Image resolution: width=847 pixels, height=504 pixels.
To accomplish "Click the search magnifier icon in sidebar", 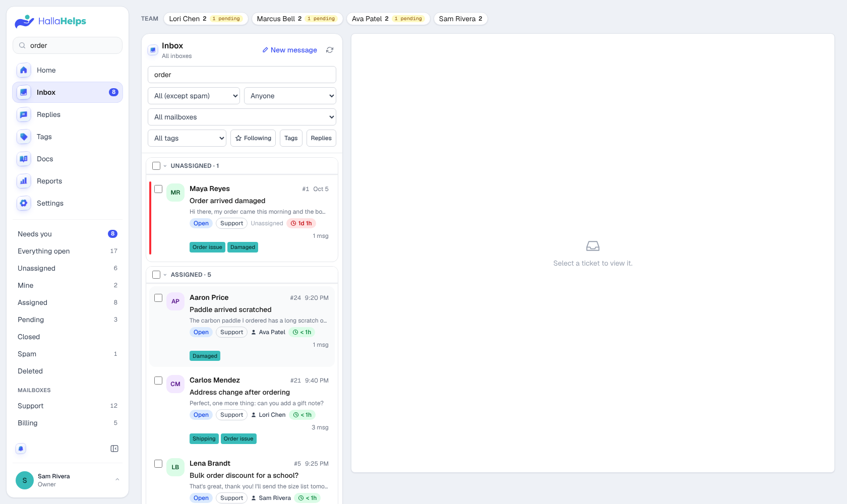I will [22, 45].
